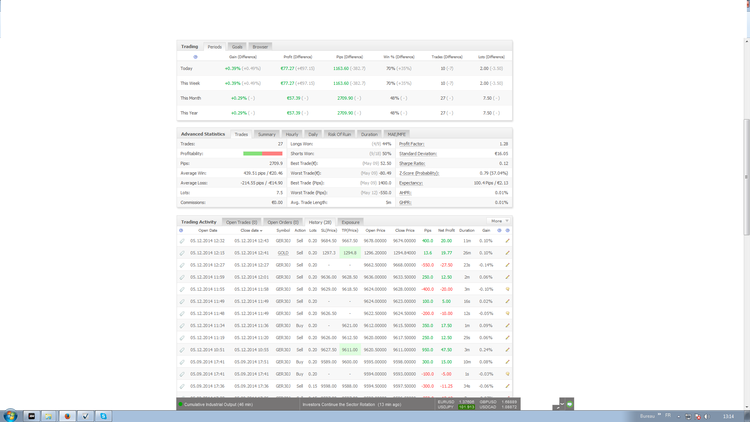The height and width of the screenshot is (422, 750).
Task: Click the USDJPY quote in the ticker bar
Action: (456, 407)
